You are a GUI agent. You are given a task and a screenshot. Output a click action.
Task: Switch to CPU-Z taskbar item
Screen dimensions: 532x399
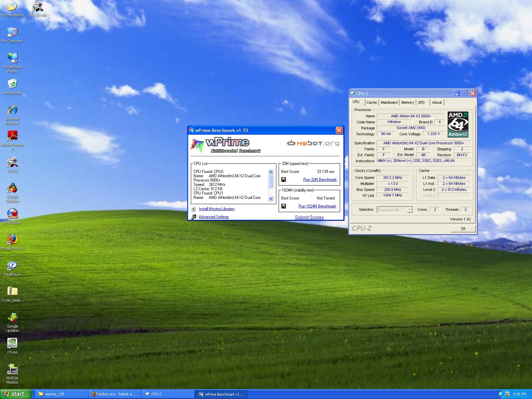(x=168, y=394)
